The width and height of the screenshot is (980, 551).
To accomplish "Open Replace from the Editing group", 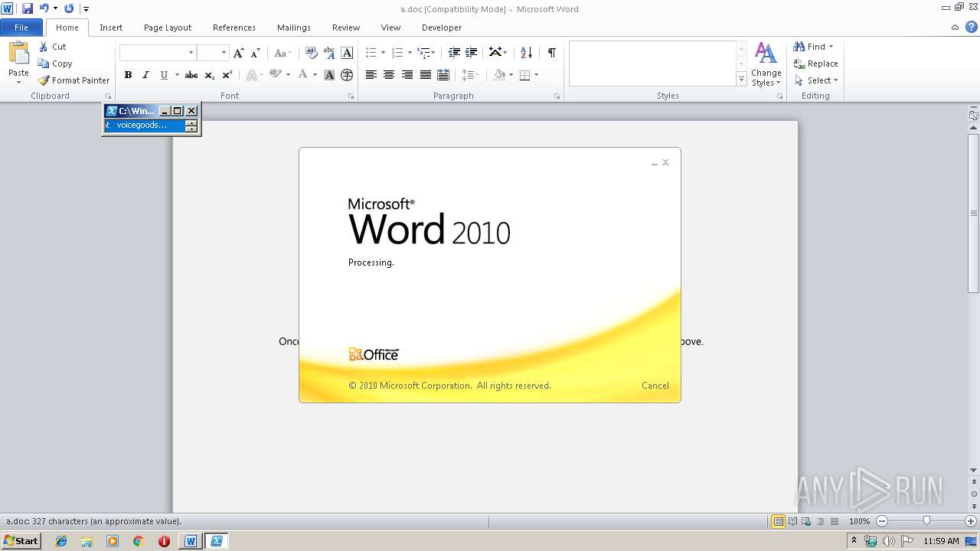I will pos(816,64).
